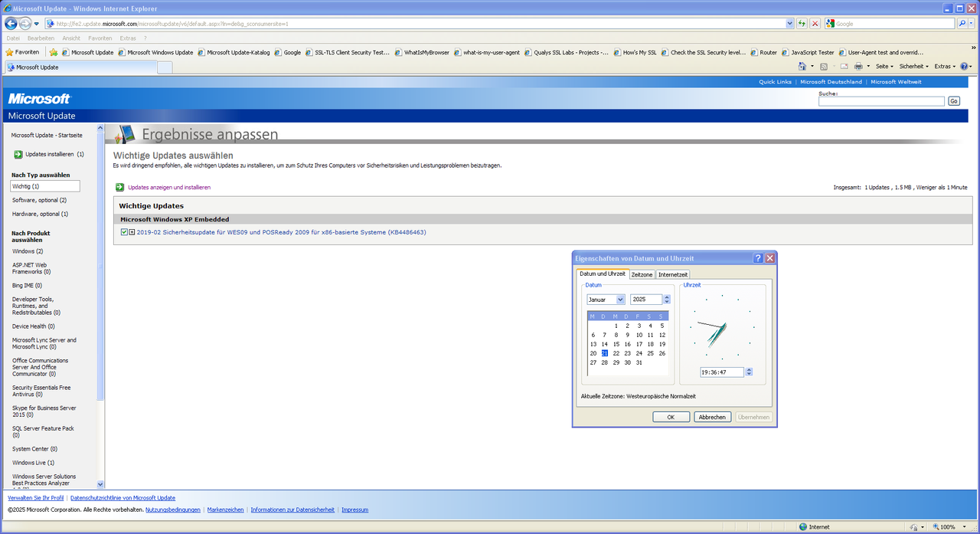Open Microsoft Windows Update favorite
Image resolution: width=980 pixels, height=534 pixels.
click(155, 52)
